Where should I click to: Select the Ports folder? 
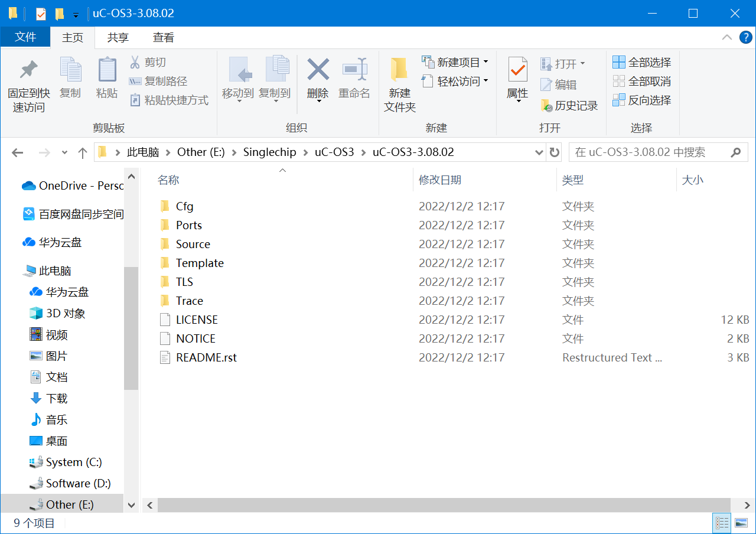click(180, 225)
